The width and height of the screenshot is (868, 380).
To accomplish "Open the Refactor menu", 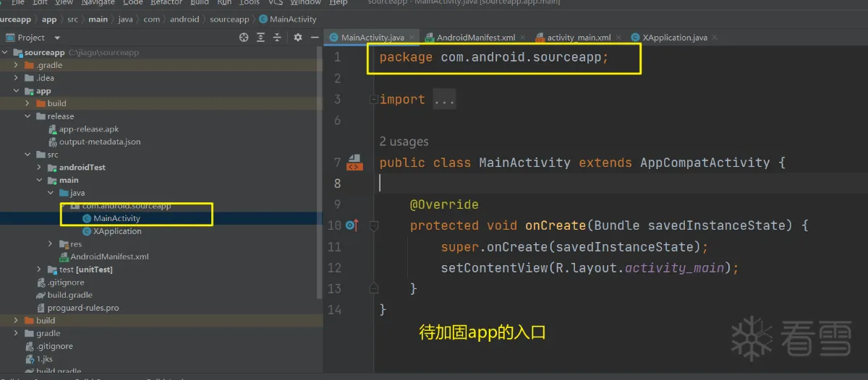I will 166,2.
